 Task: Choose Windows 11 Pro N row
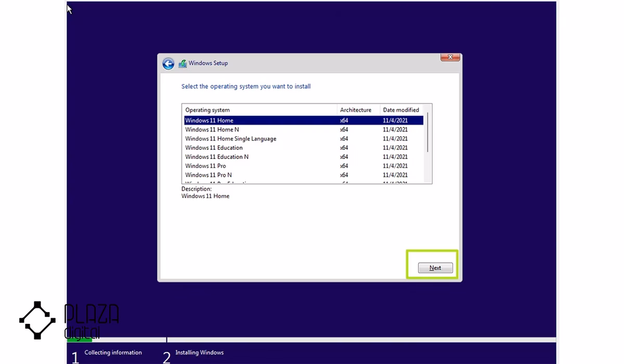coord(304,175)
